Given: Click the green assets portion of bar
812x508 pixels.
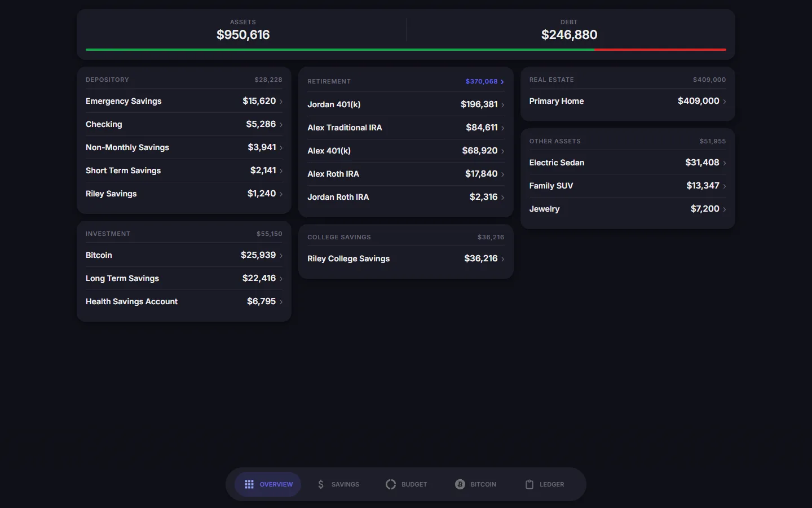Looking at the screenshot, I should [x=339, y=50].
